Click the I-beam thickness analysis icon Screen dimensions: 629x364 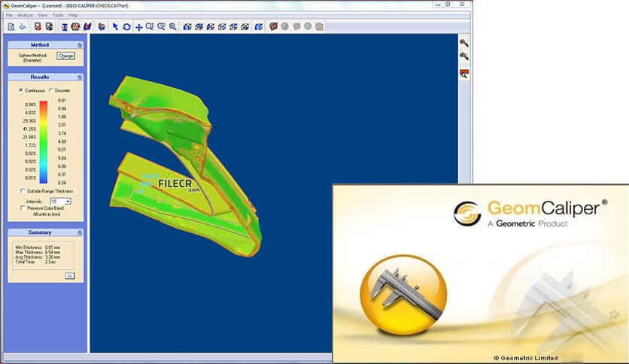64,27
